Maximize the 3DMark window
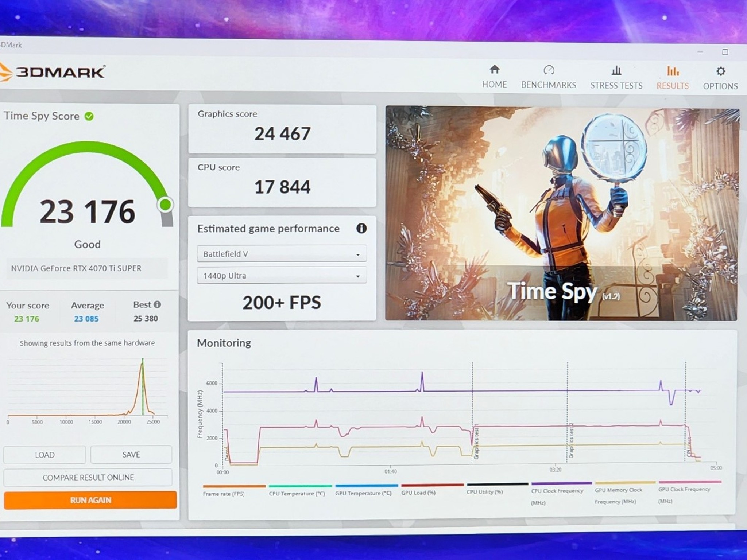Screen dimensions: 747x560 coord(725,52)
